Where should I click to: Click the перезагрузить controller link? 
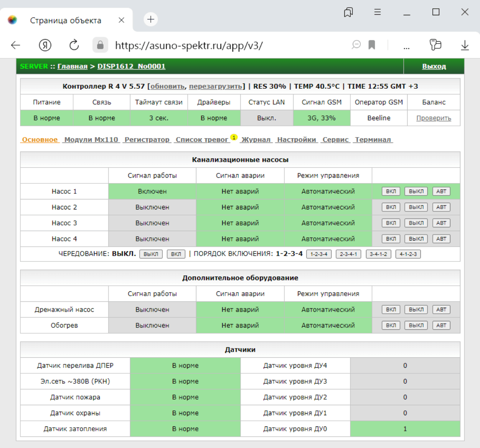pos(215,86)
